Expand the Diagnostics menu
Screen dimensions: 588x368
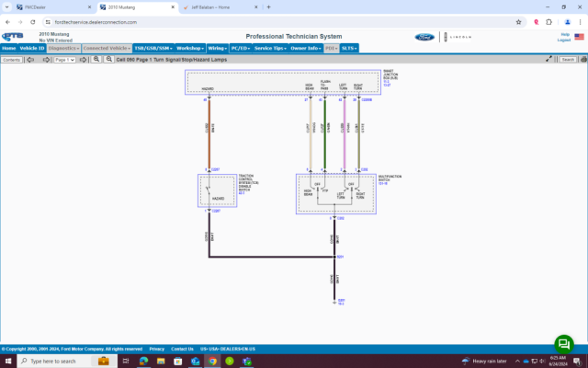63,48
